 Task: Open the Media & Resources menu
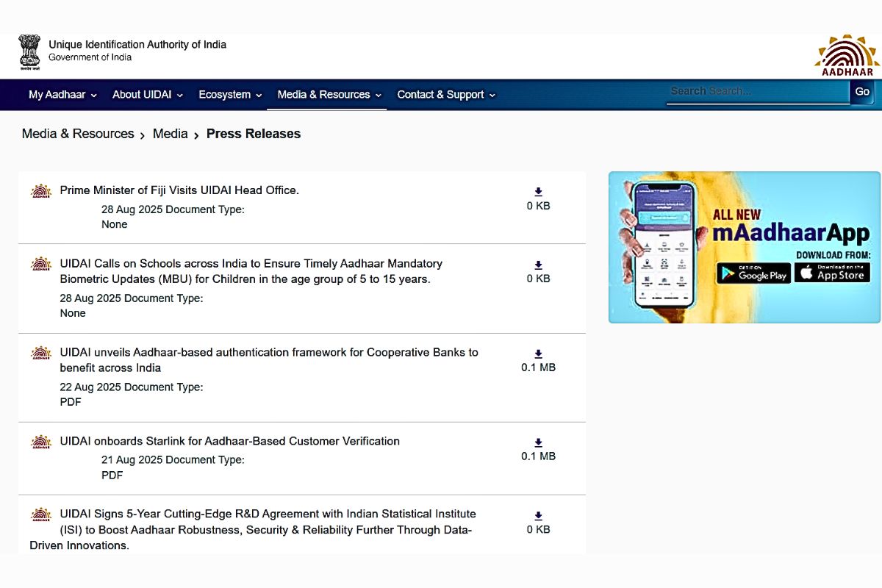(329, 95)
